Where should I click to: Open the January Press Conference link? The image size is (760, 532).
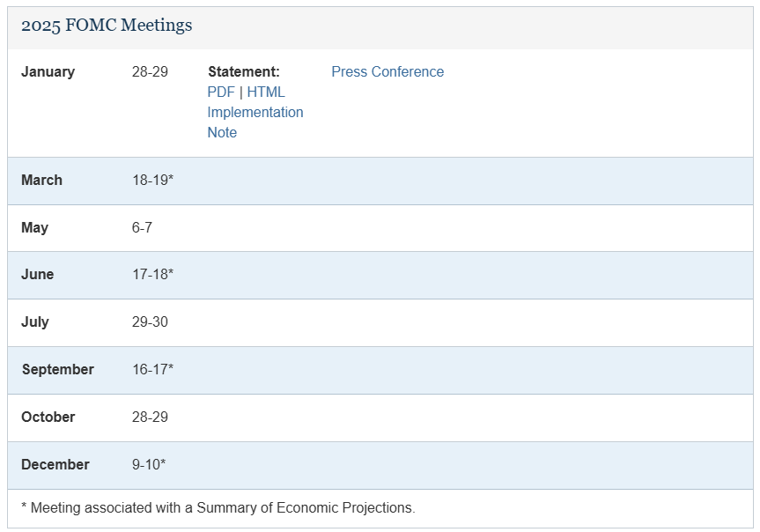[x=387, y=71]
